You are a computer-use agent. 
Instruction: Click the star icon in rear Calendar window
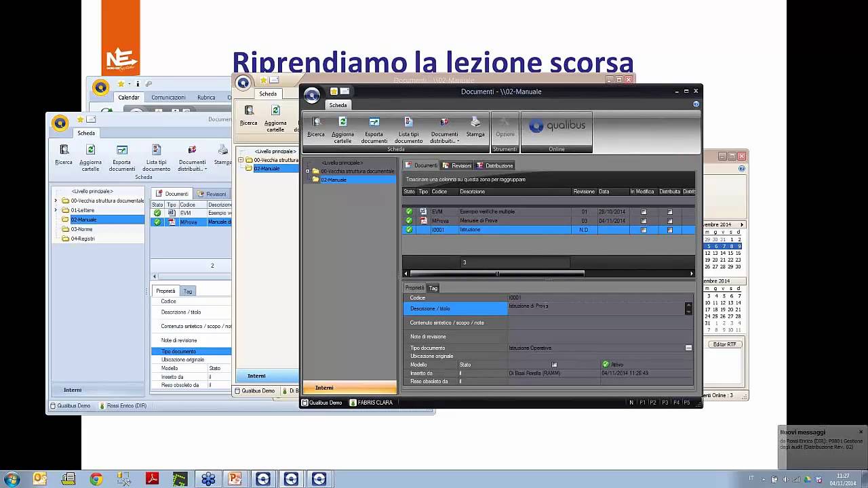click(x=121, y=84)
